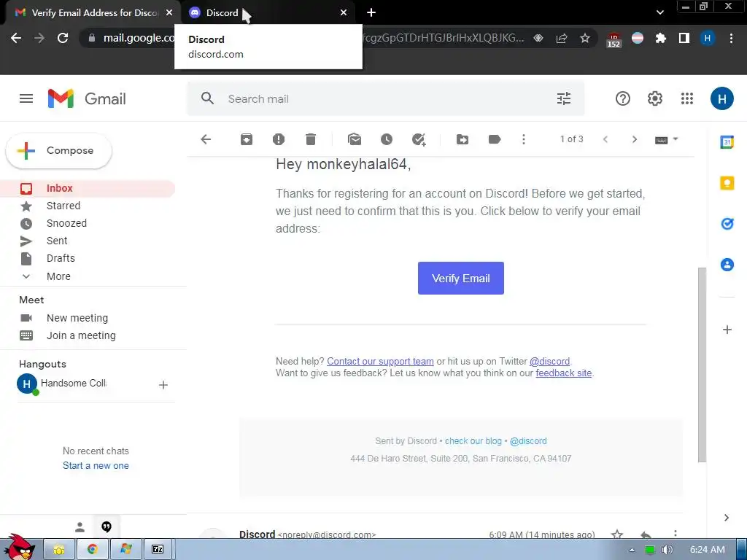Go to older email arrow
The height and width of the screenshot is (560, 747).
click(634, 139)
